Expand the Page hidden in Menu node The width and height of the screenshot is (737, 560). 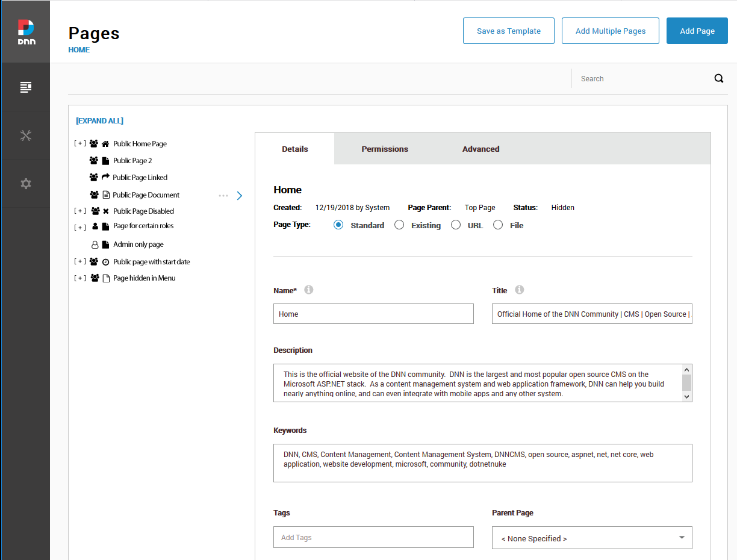79,278
